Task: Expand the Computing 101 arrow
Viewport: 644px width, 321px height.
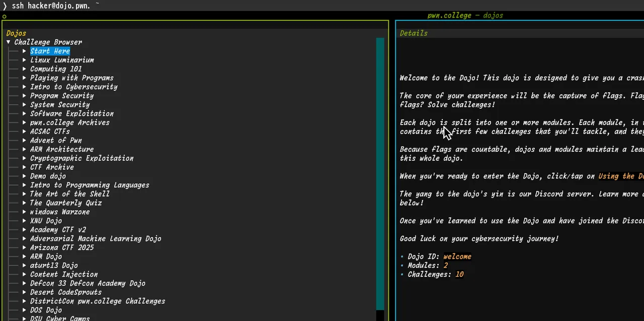Action: point(24,69)
